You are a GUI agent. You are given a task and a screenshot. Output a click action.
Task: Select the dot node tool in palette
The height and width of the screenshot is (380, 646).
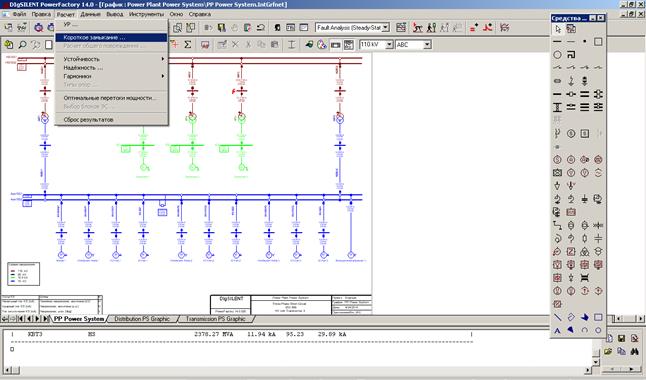tap(585, 41)
